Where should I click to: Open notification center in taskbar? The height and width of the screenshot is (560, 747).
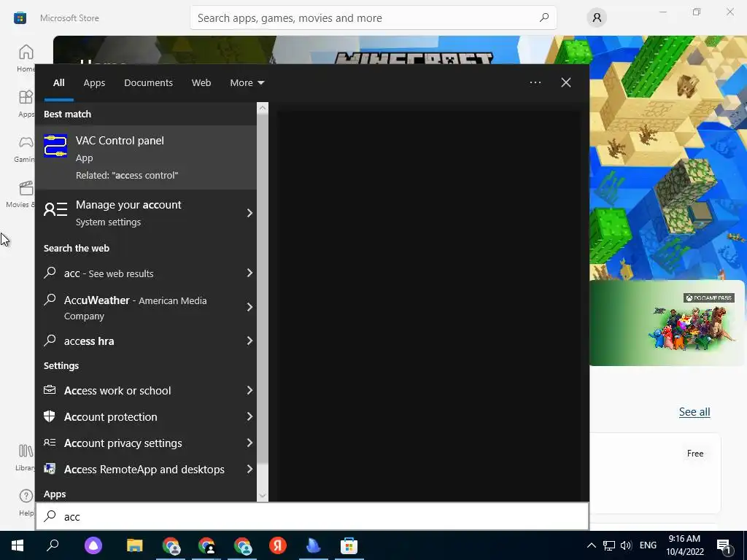point(724,545)
